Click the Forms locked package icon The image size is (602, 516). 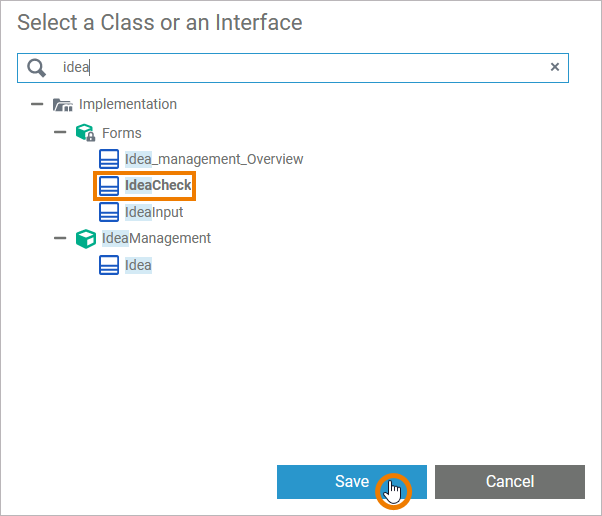[x=86, y=133]
